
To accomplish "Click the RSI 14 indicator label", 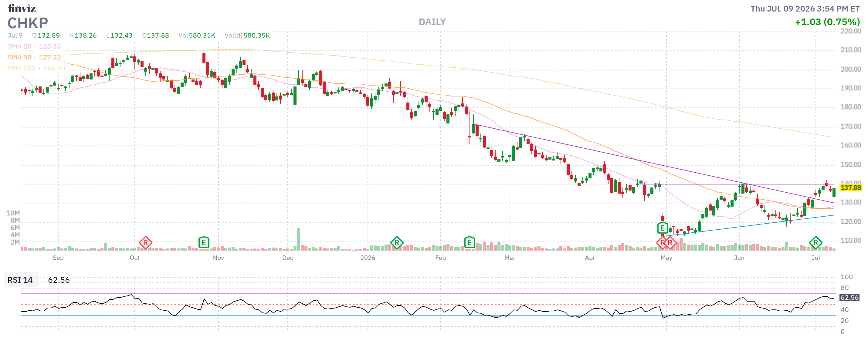I will (20, 280).
